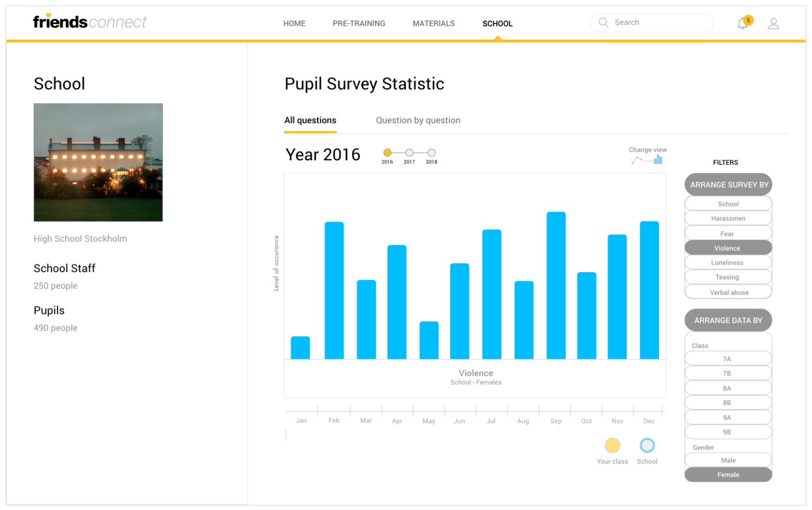
Task: Toggle the School legend circle
Action: [647, 445]
